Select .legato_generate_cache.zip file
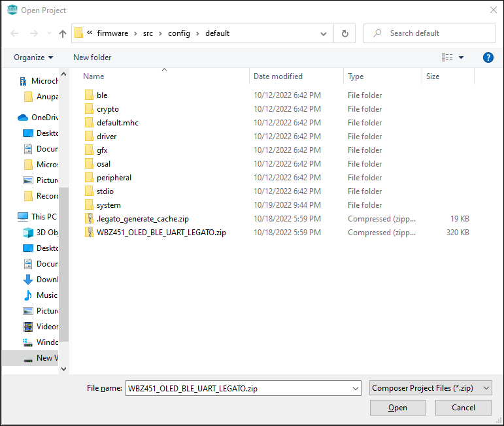 pyautogui.click(x=143, y=219)
